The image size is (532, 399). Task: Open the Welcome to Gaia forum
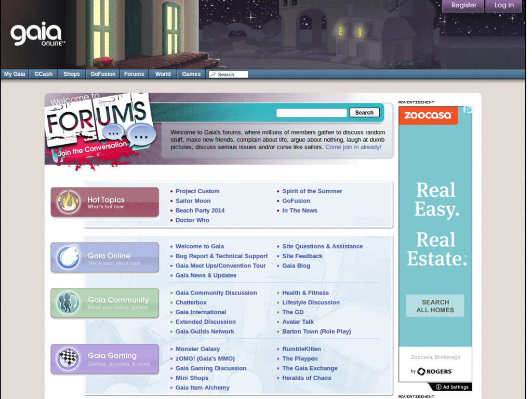click(200, 246)
